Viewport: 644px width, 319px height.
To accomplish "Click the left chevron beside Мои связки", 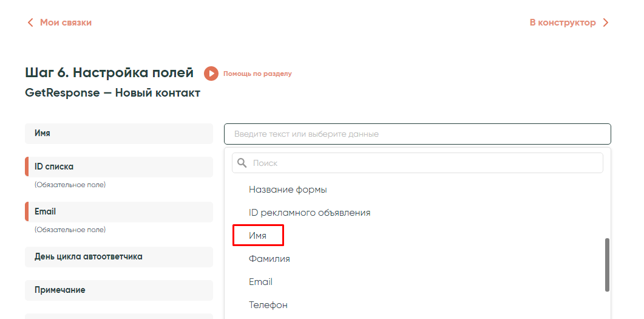I will click(30, 22).
